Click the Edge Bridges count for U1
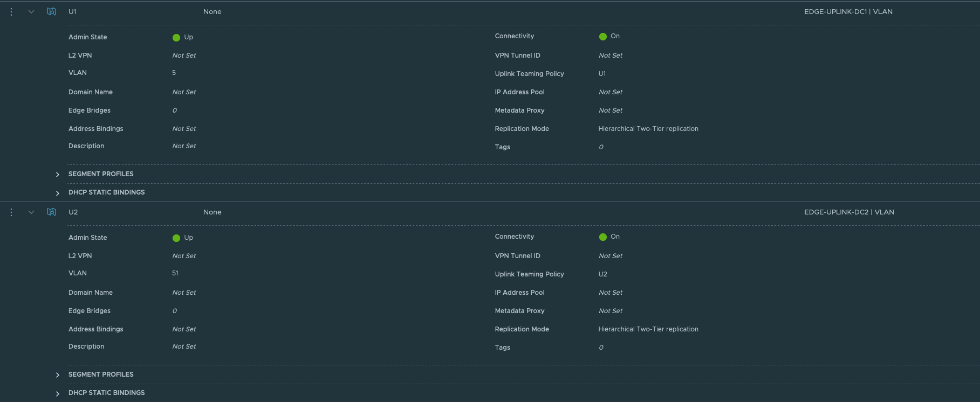980x402 pixels. pos(175,110)
